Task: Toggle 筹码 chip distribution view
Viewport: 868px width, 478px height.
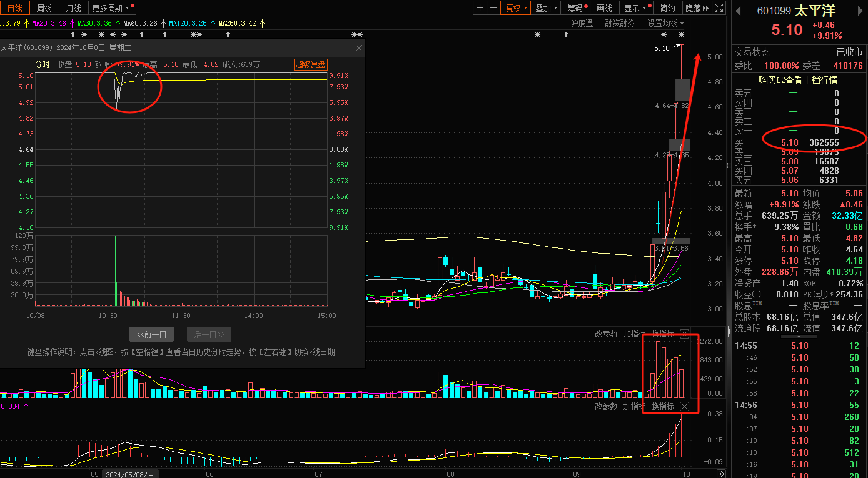Action: click(577, 8)
